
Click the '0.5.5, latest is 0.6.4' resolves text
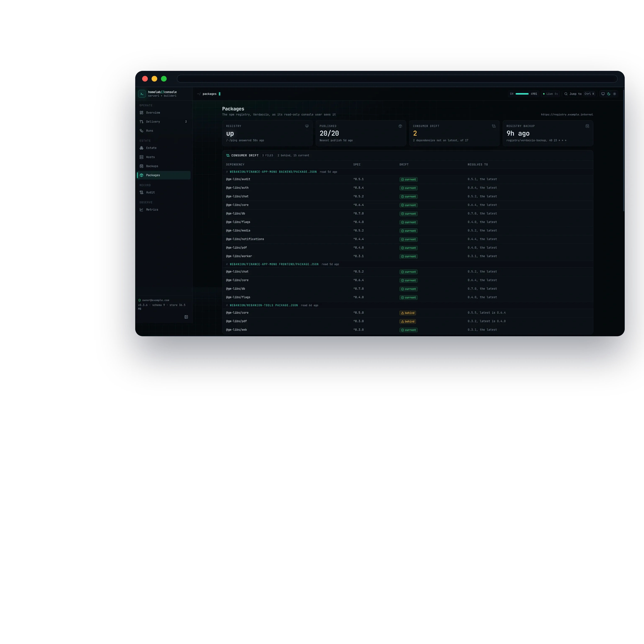[486, 313]
